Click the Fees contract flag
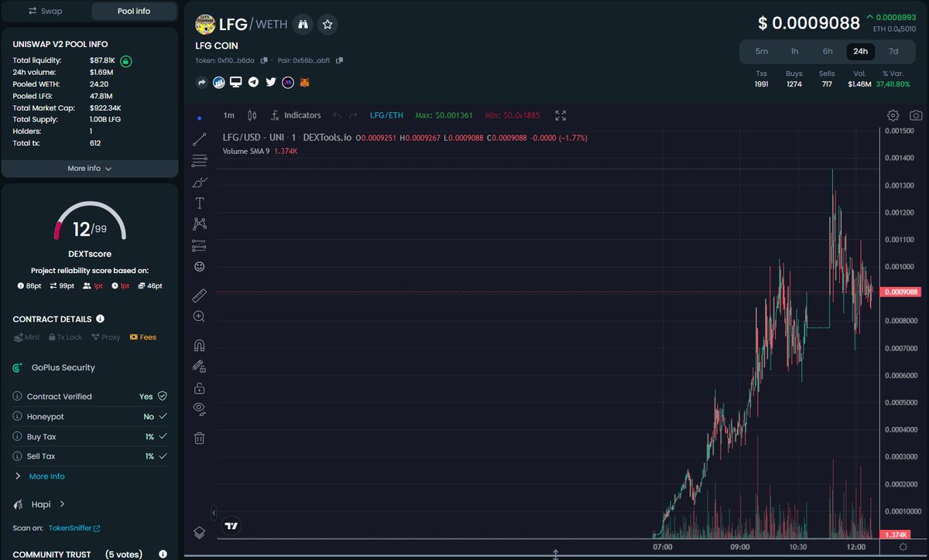The image size is (929, 560). pos(142,337)
